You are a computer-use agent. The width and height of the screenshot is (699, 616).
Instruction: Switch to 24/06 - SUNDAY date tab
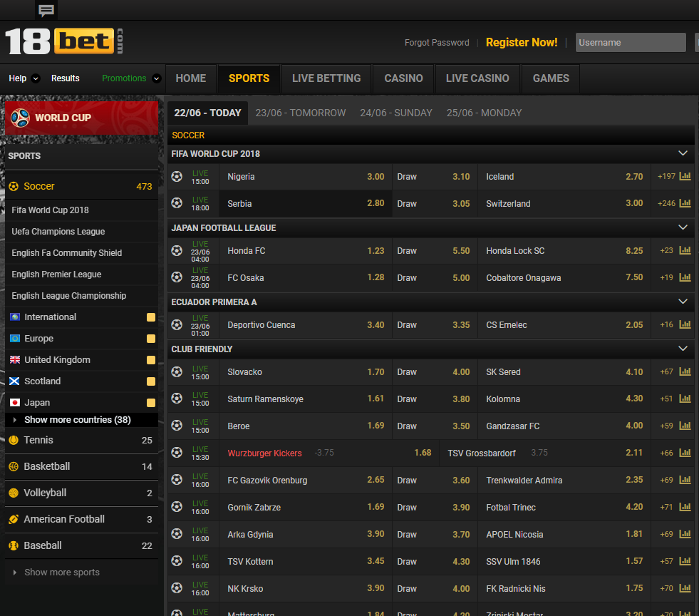point(396,113)
